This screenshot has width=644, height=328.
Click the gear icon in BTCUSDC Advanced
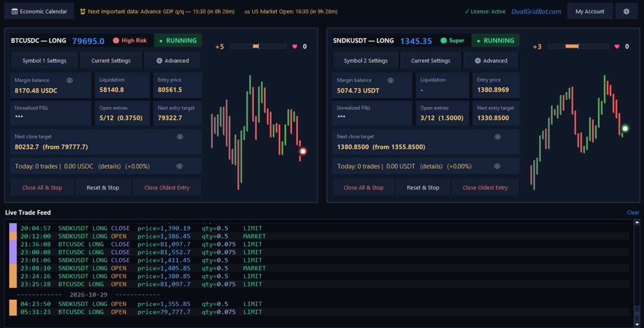(x=159, y=60)
